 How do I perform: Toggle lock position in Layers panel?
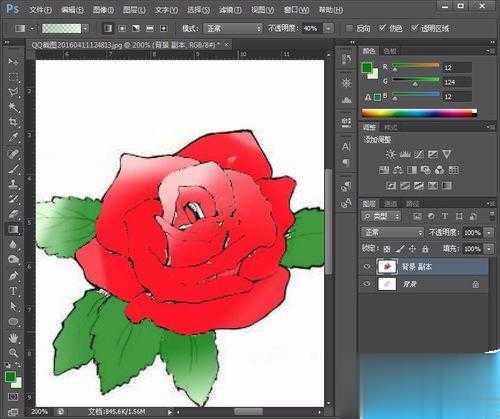[412, 249]
